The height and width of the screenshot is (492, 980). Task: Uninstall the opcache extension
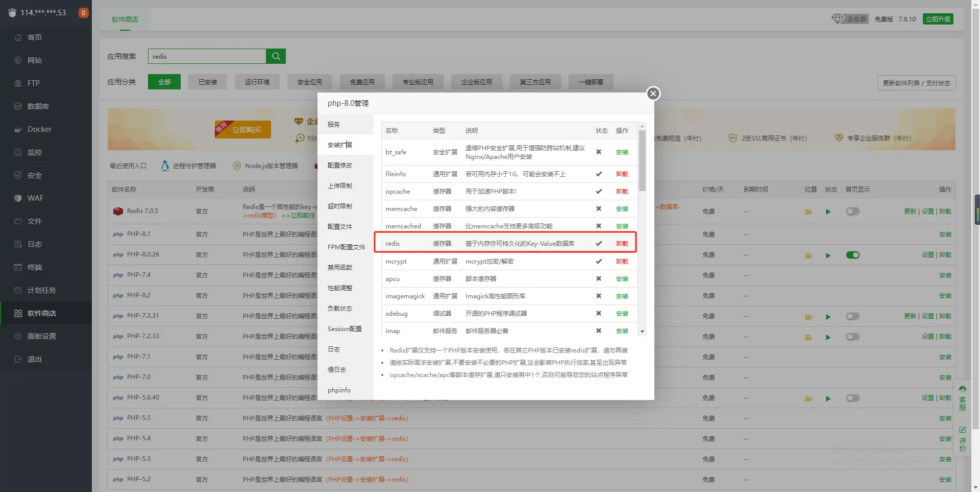(x=622, y=192)
